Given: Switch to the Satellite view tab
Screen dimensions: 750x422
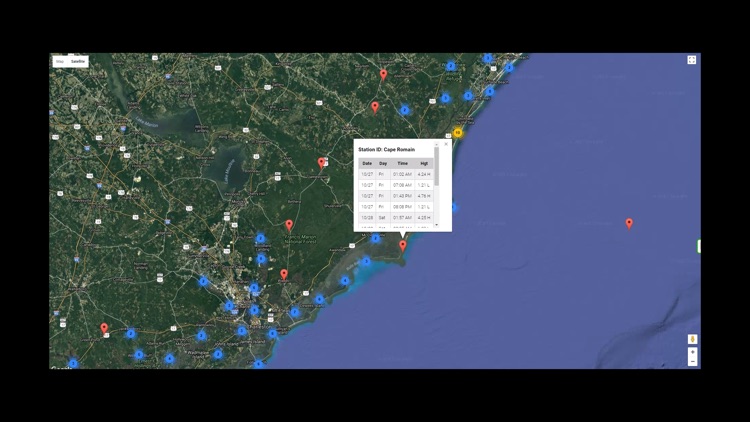Looking at the screenshot, I should [x=78, y=61].
